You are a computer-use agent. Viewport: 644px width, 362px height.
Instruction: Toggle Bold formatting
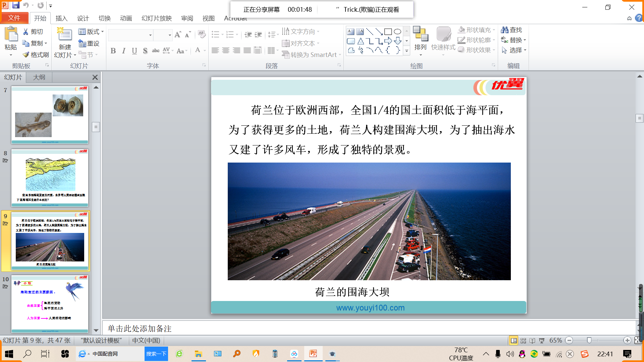113,51
